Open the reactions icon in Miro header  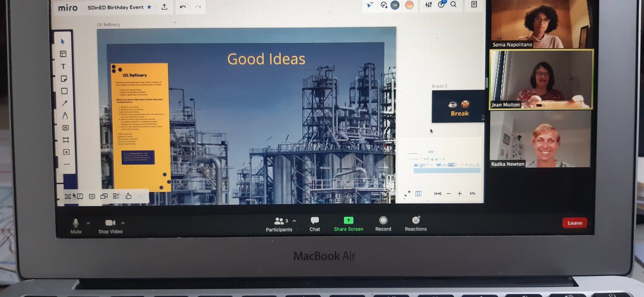pyautogui.click(x=384, y=5)
